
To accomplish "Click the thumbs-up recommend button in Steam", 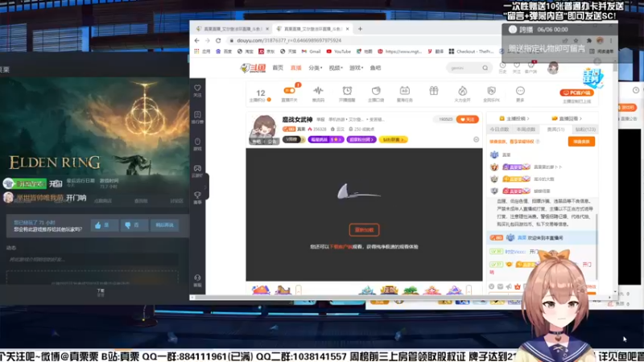I will [105, 225].
